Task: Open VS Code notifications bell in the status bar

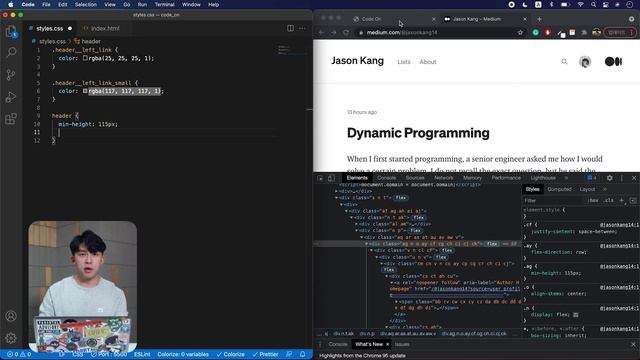Action: (x=302, y=354)
